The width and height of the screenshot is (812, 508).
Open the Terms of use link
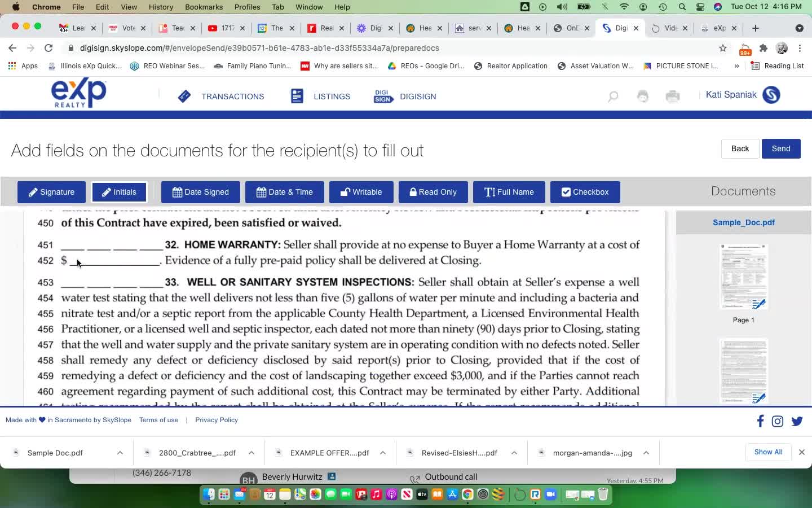(158, 420)
